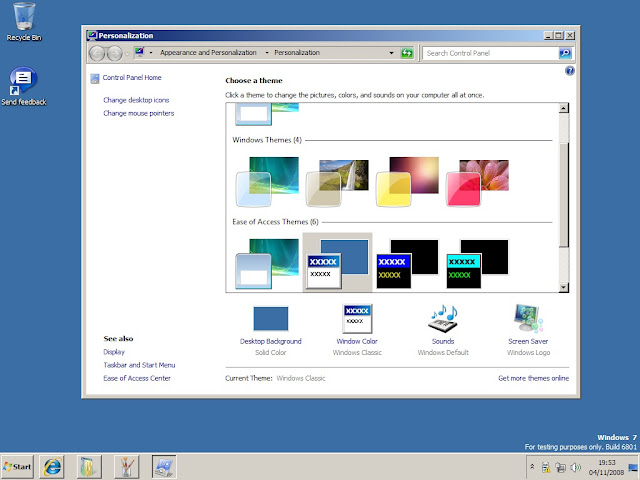Image resolution: width=640 pixels, height=480 pixels.
Task: Click the taskbar clock showing 19:53
Action: point(607,467)
